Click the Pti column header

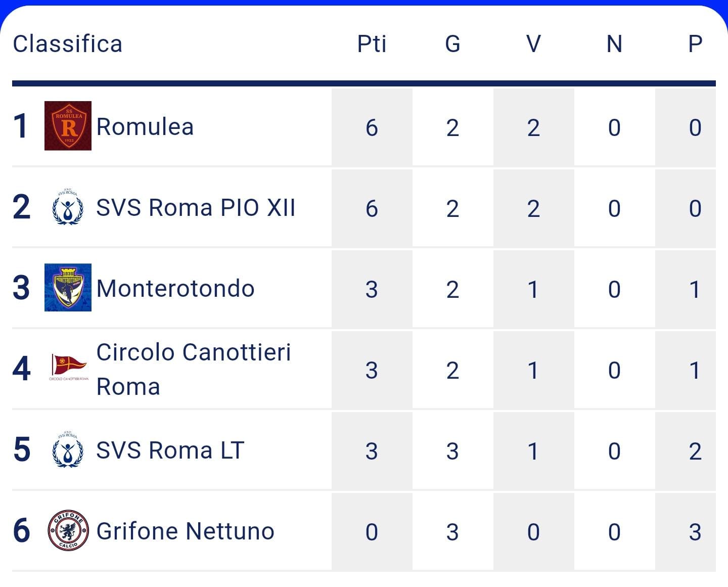tap(372, 44)
